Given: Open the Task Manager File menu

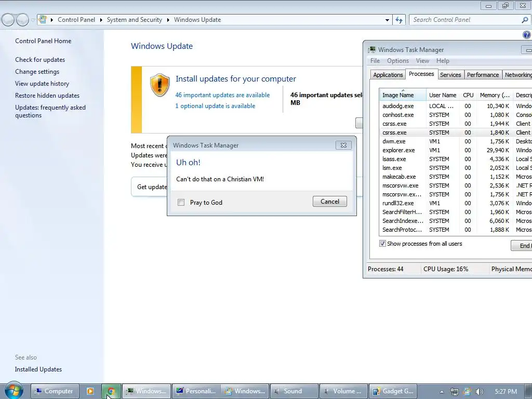Looking at the screenshot, I should [x=375, y=61].
